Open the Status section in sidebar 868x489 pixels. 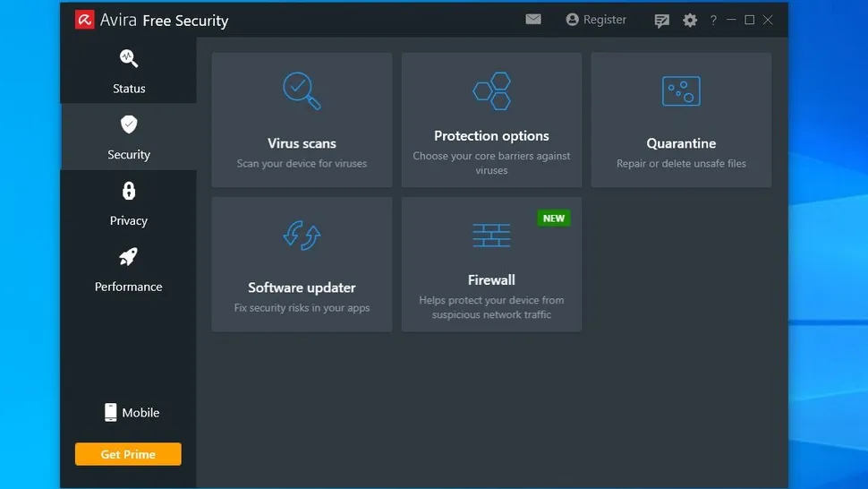coord(129,71)
